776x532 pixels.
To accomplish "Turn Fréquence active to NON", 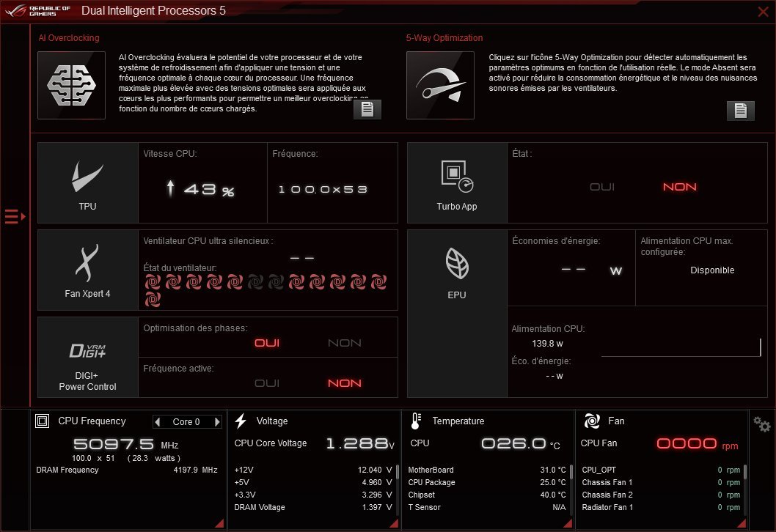I will point(345,383).
